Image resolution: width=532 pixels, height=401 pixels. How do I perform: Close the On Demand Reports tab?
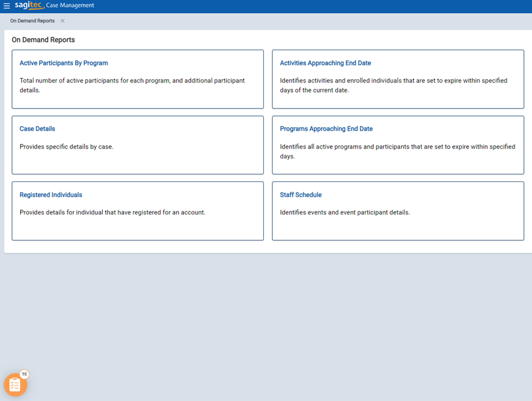[63, 21]
